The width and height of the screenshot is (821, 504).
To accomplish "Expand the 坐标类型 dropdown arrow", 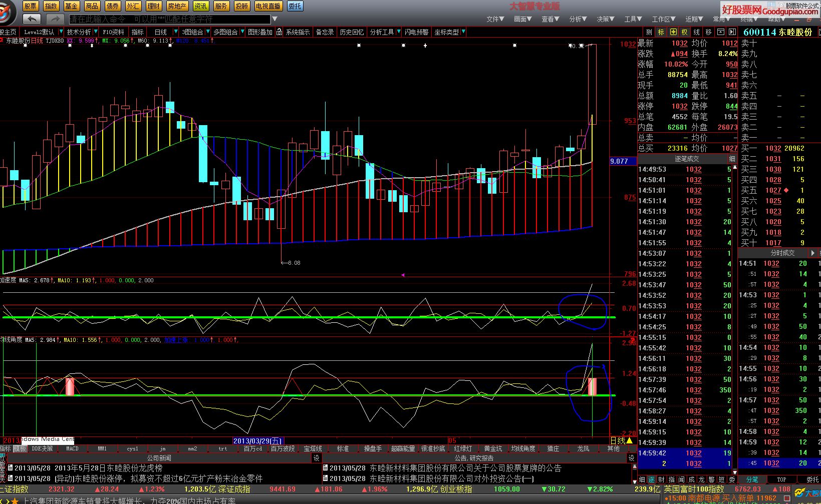I will tap(463, 32).
